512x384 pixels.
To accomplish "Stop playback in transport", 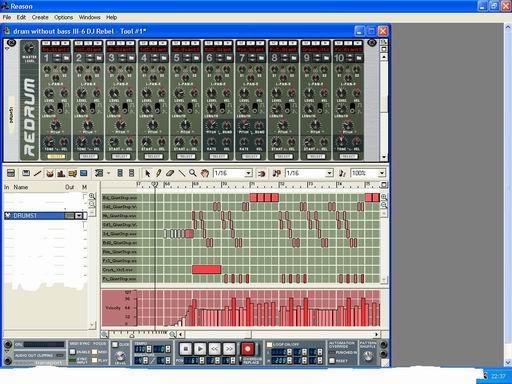I will 186,349.
